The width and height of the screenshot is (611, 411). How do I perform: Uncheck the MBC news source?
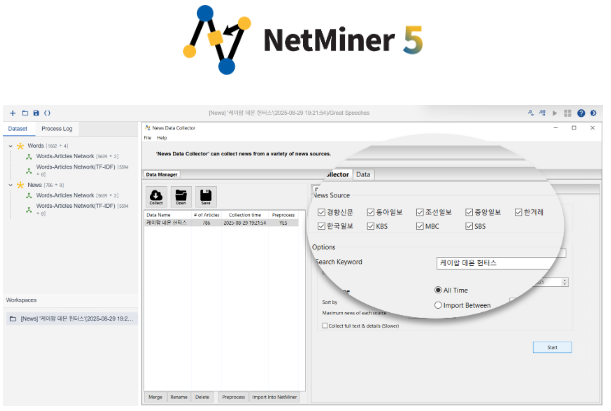pyautogui.click(x=420, y=226)
